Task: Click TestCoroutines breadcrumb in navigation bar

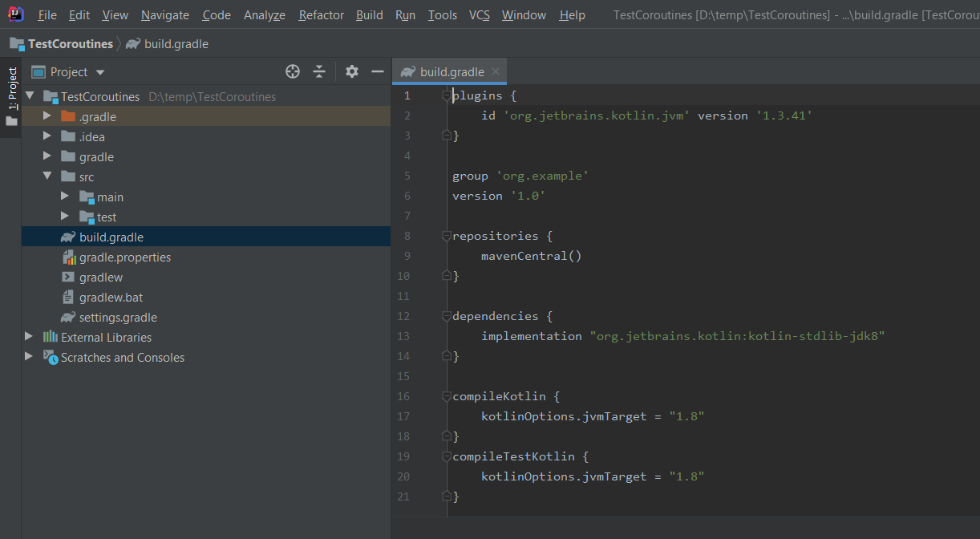Action: [x=70, y=43]
